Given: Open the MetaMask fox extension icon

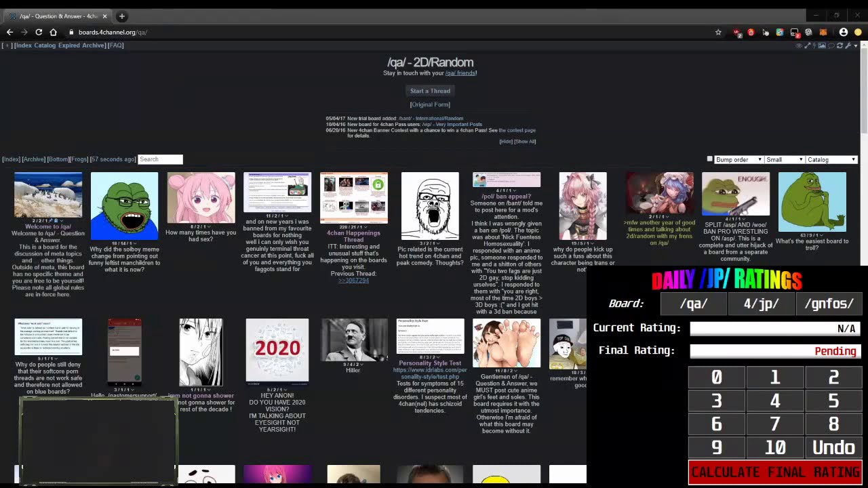Looking at the screenshot, I should (x=823, y=32).
